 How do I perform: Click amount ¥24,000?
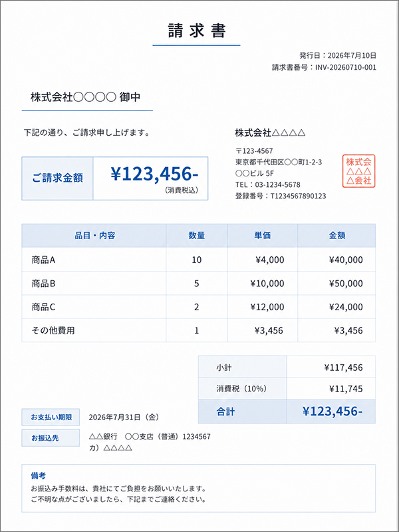tap(346, 307)
